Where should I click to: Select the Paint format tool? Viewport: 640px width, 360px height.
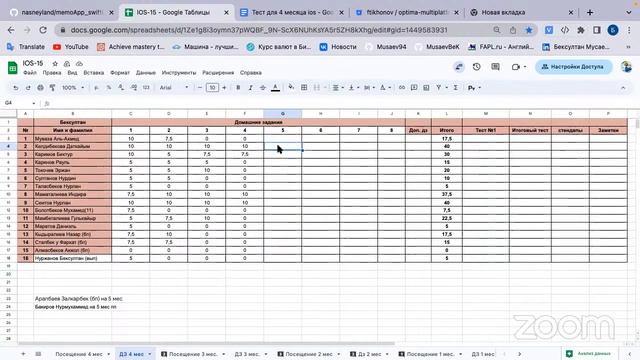[53, 88]
